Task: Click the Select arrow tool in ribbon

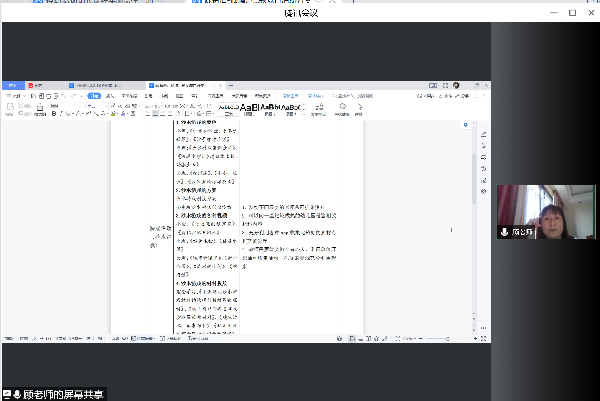Action: coord(359,110)
